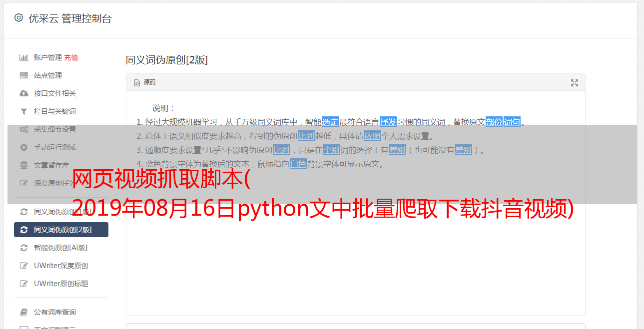644x329 pixels.
Task: Toggle 源码 source code view
Action: click(145, 82)
